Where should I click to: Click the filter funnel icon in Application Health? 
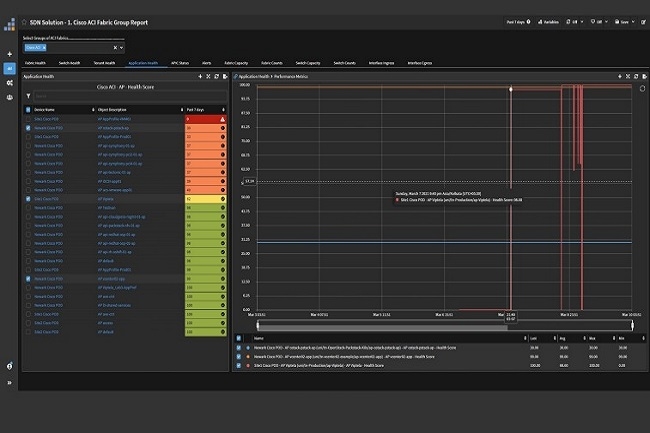28,96
